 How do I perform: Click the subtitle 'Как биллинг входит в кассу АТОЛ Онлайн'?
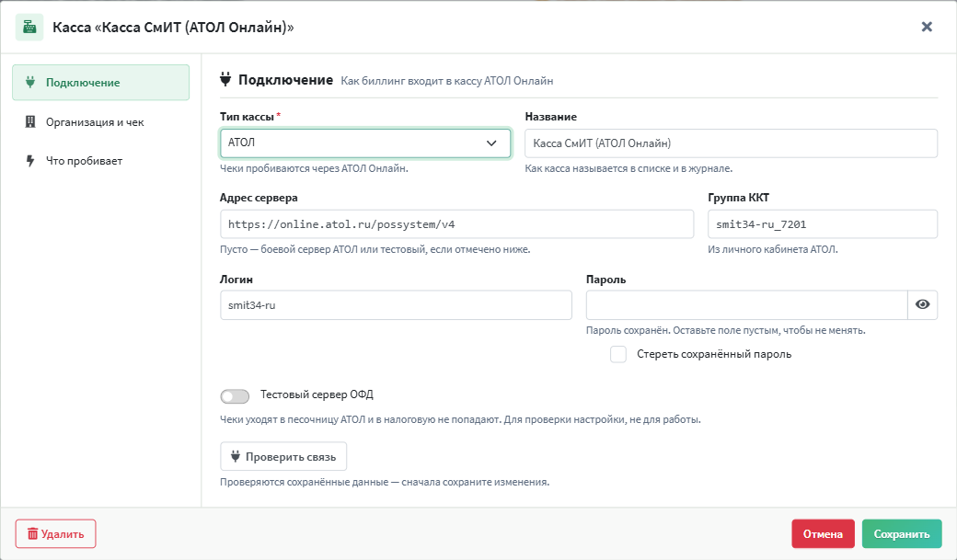(447, 81)
